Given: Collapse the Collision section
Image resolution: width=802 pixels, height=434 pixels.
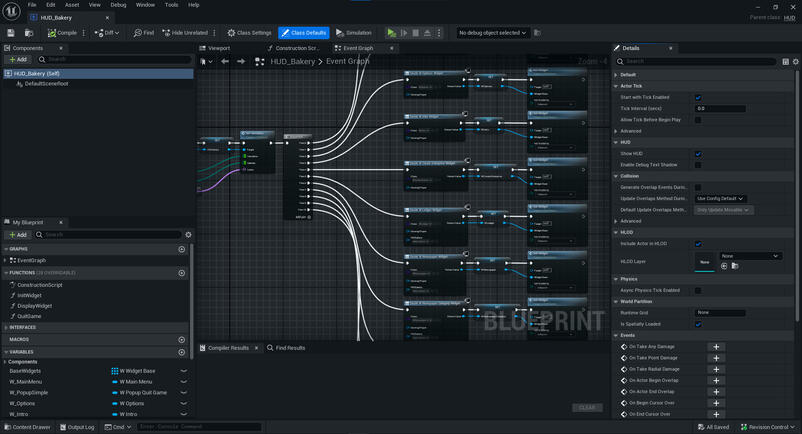Looking at the screenshot, I should tap(616, 176).
